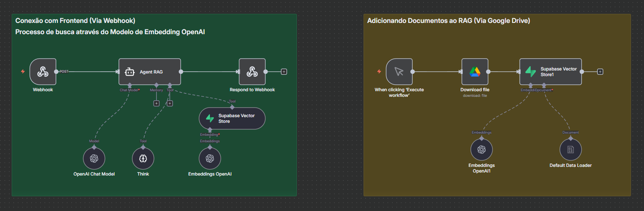Viewport: 644px width, 211px height.
Task: Click the 'Respond to Webhook' label
Action: click(252, 90)
